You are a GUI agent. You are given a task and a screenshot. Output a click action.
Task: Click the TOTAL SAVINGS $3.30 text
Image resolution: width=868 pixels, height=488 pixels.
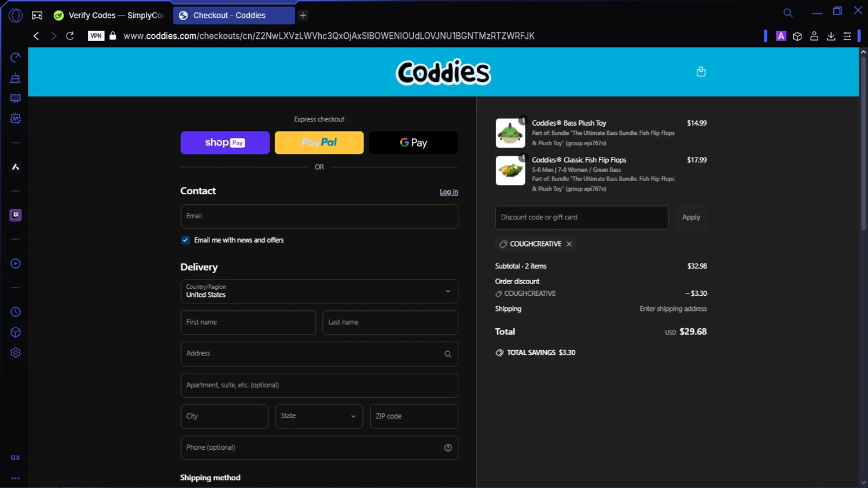pos(541,353)
